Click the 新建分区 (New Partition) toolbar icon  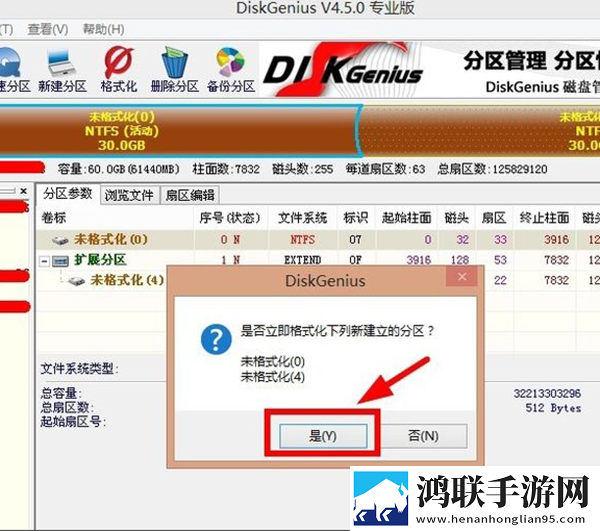tap(62, 70)
